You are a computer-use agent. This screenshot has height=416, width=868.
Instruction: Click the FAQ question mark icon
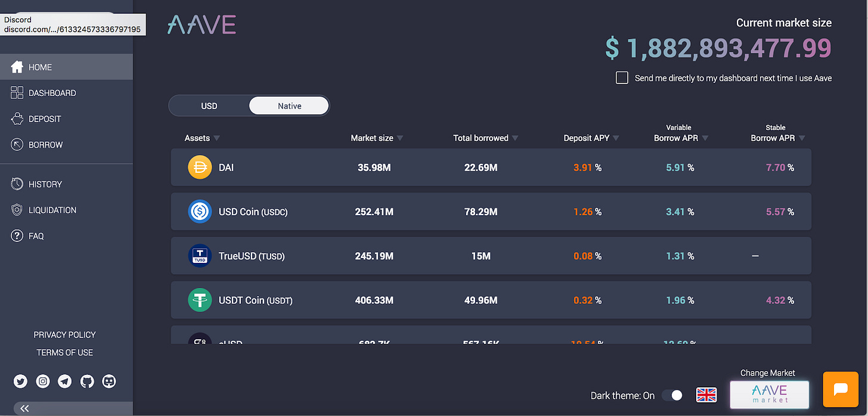click(17, 236)
